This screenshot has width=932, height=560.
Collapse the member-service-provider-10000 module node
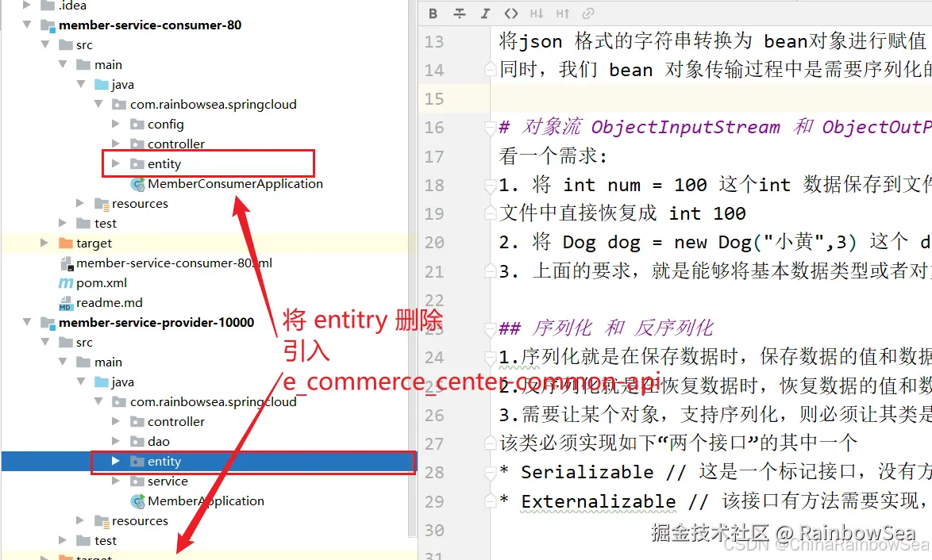tap(27, 322)
